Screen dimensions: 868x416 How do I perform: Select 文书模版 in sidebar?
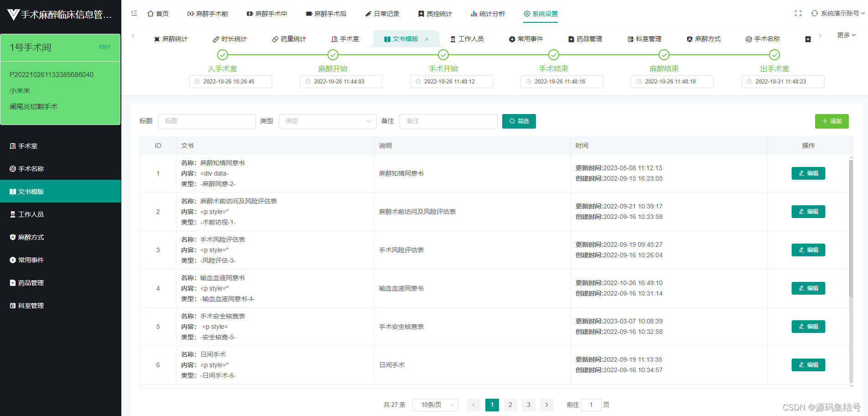[x=60, y=192]
